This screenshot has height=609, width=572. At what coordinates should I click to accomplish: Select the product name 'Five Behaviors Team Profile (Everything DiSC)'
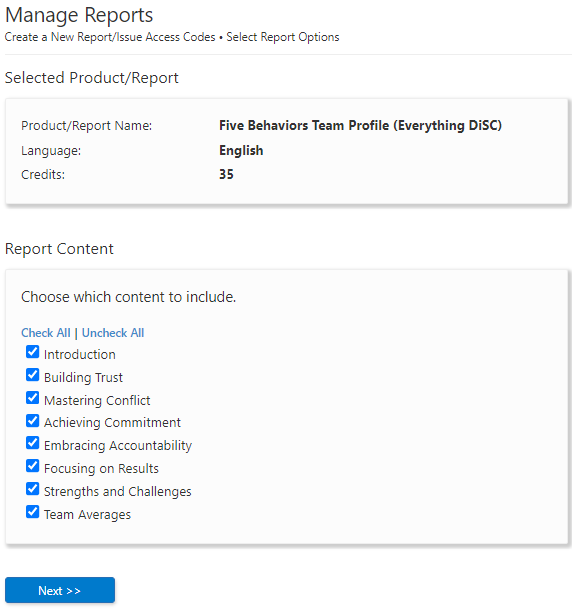tap(360, 125)
